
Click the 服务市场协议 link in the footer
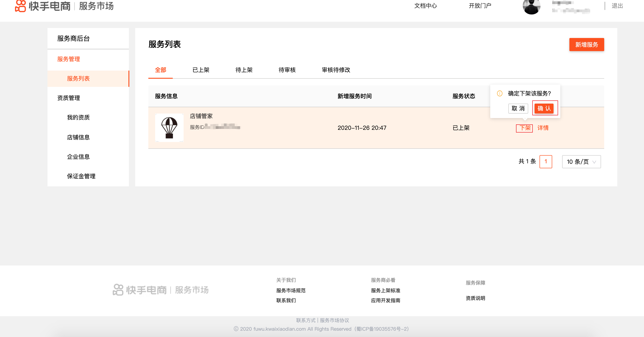pos(334,320)
